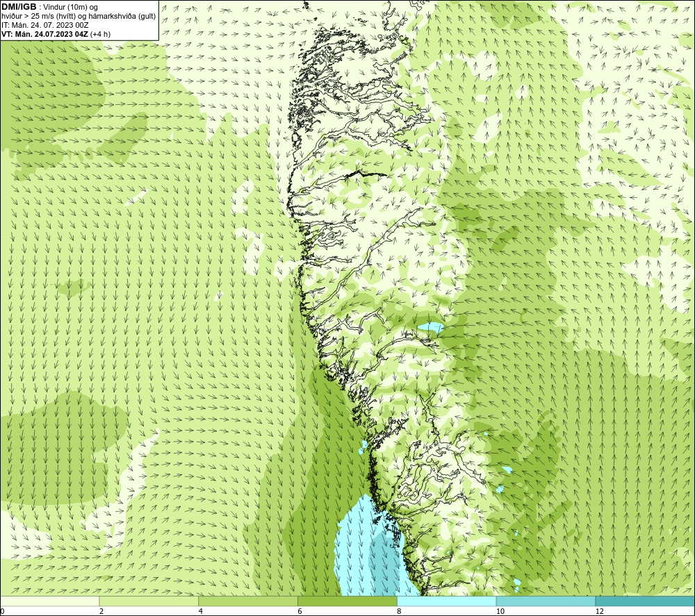Click the scale label 2

pos(101,612)
